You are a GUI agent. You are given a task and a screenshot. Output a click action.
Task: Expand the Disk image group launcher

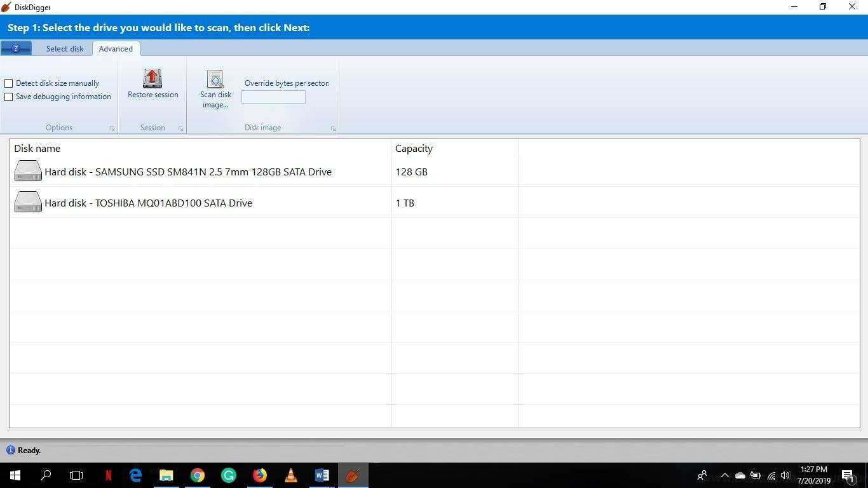coord(333,128)
